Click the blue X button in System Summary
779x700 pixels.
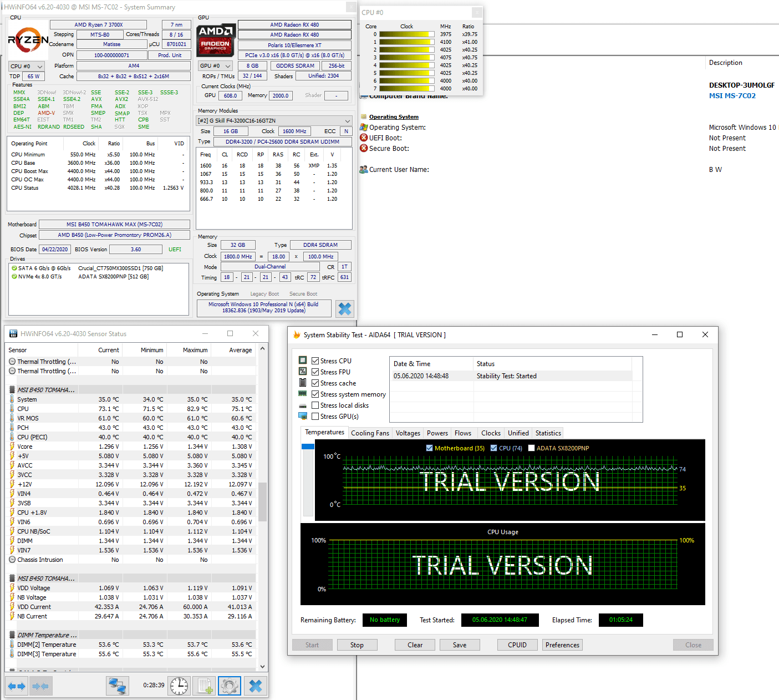[345, 308]
